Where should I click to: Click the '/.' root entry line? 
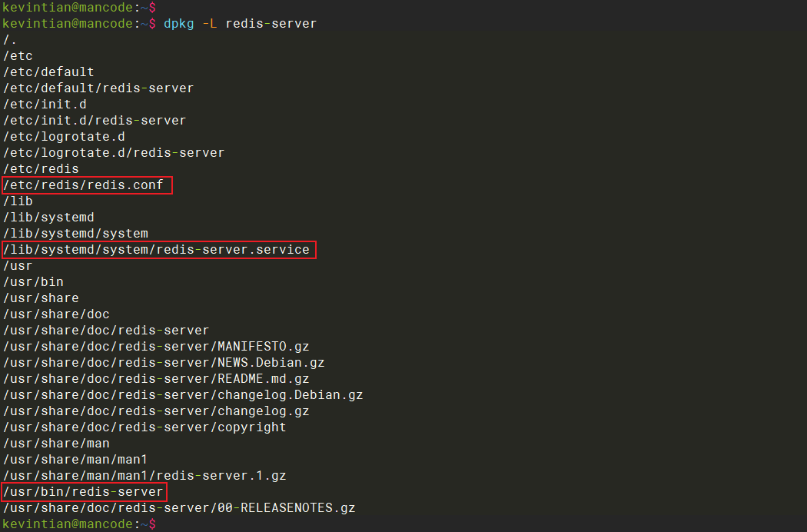[11, 40]
